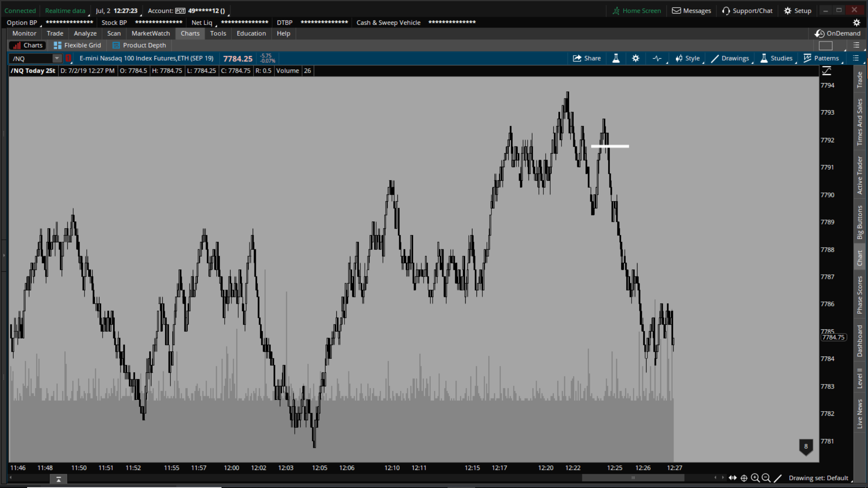
Task: Click the horizontal time scrollbar thumb
Action: (x=632, y=478)
